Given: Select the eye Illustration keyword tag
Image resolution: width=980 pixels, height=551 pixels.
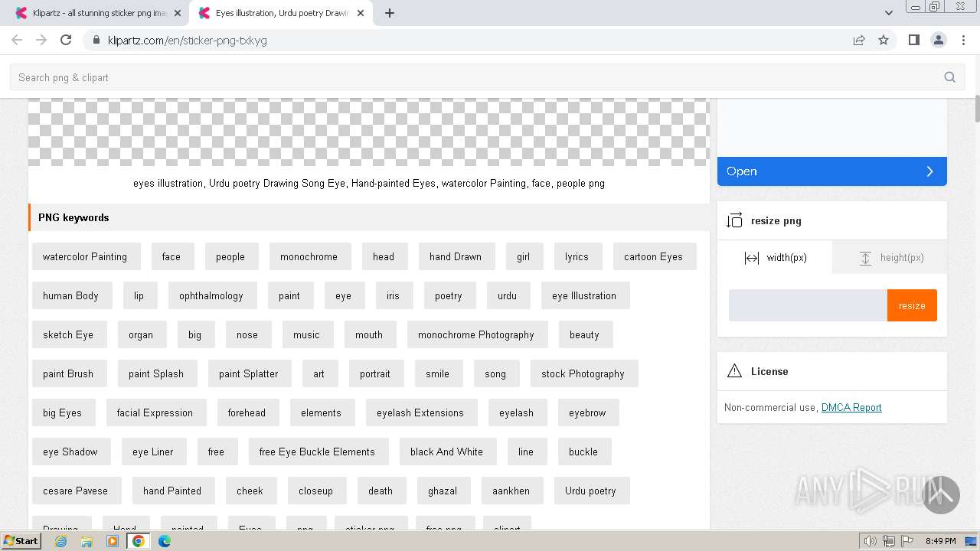Looking at the screenshot, I should pos(584,295).
